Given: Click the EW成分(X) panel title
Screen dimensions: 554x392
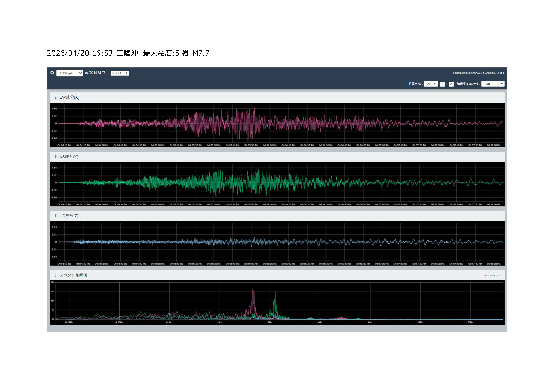Looking at the screenshot, I should (x=69, y=97).
